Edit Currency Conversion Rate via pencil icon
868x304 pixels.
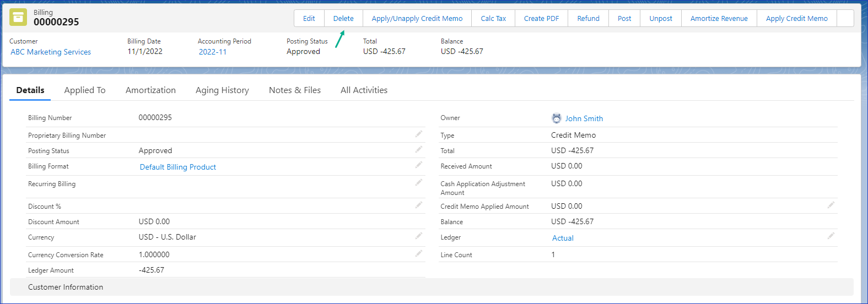pos(419,253)
